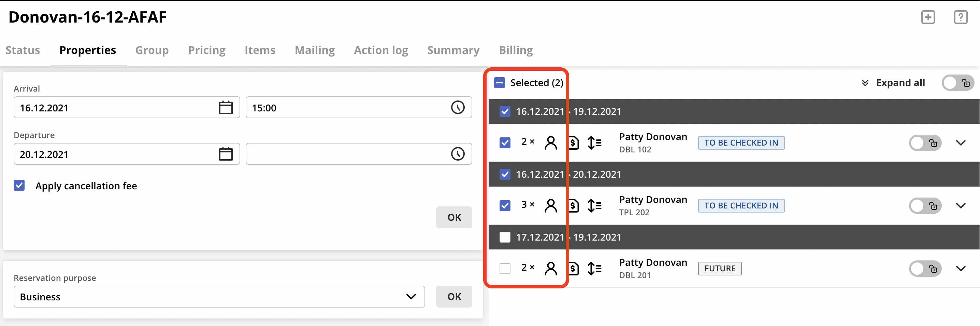Screen dimensions: 980x326
Task: Click the plus icon in top right corner
Action: tap(928, 17)
